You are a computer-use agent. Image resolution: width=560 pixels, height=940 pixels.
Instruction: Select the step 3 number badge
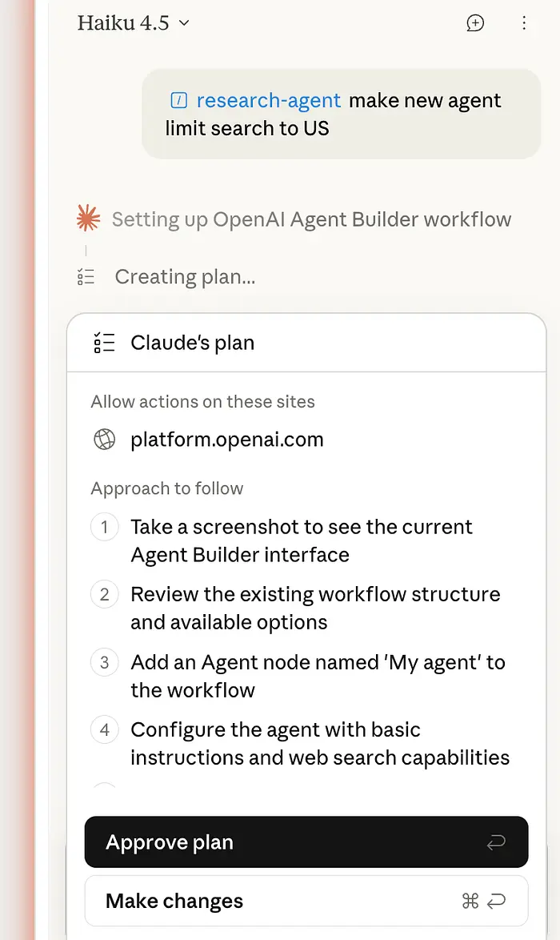[x=105, y=663]
